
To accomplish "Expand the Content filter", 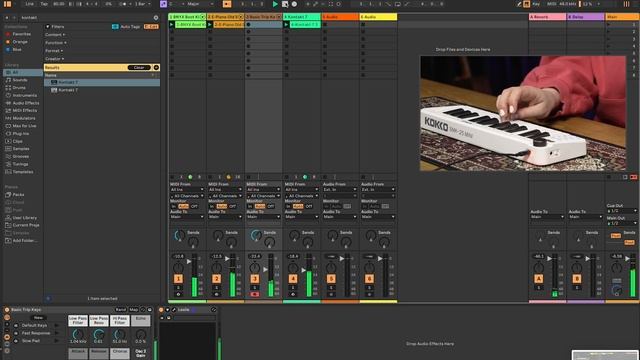I will pyautogui.click(x=55, y=35).
